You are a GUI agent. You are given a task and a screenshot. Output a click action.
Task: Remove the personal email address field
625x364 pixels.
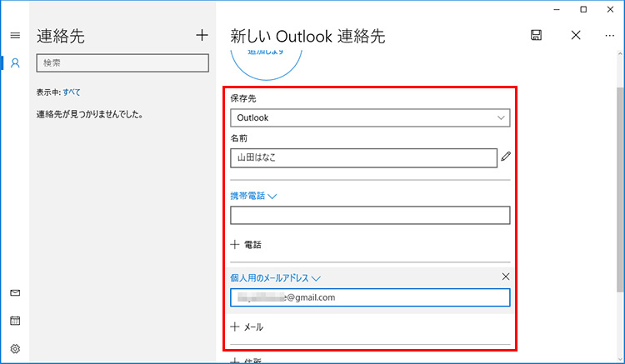click(x=505, y=277)
